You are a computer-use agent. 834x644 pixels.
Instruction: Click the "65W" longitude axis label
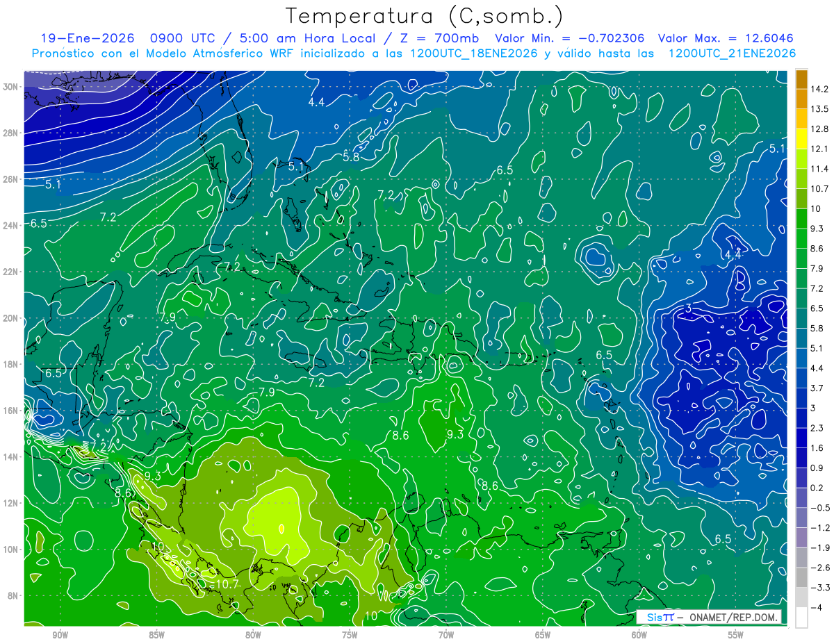(543, 635)
